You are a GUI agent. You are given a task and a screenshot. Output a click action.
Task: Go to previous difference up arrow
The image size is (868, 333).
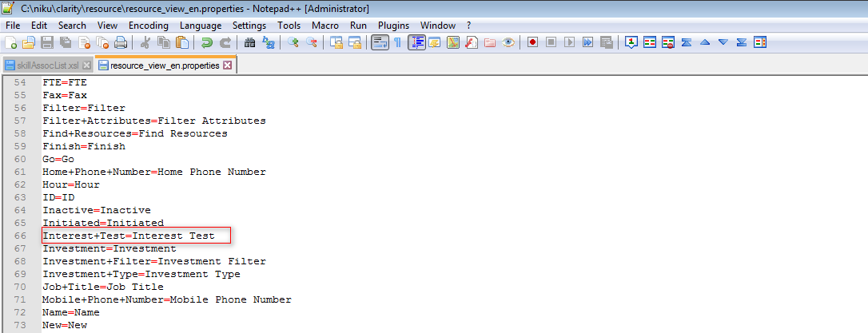[705, 42]
